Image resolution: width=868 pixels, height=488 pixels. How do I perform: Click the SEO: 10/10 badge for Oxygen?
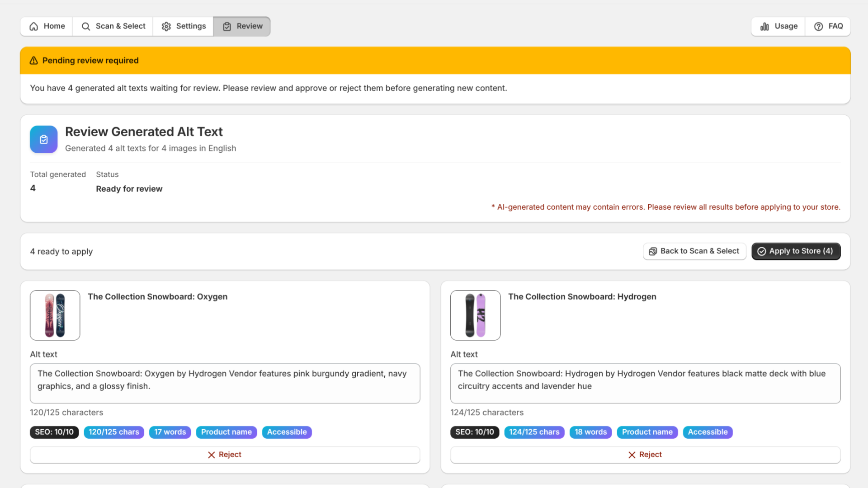click(x=54, y=432)
